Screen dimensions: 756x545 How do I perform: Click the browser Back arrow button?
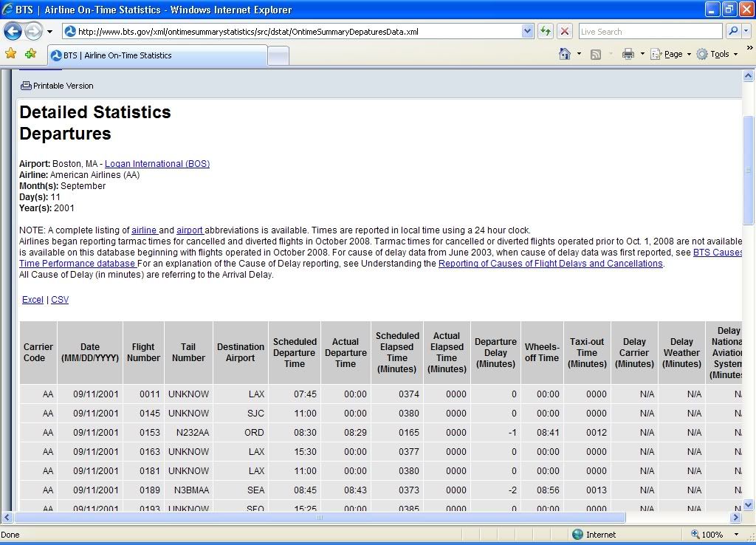pos(14,31)
